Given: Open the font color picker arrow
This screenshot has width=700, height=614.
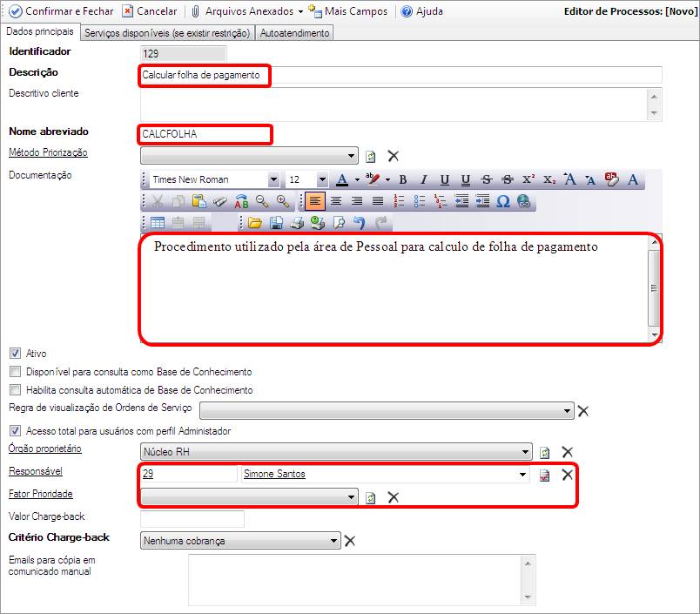Looking at the screenshot, I should (357, 179).
